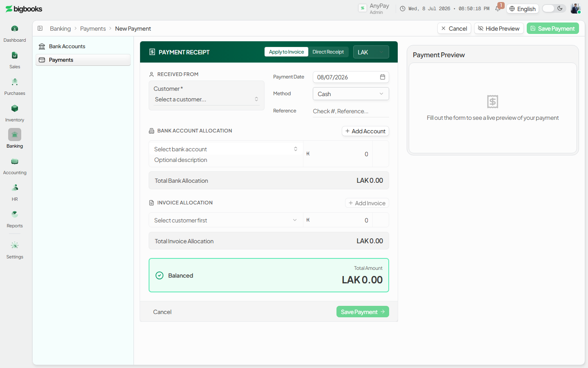This screenshot has height=368, width=588.
Task: Open the Select customer first invoice dropdown
Action: click(226, 220)
